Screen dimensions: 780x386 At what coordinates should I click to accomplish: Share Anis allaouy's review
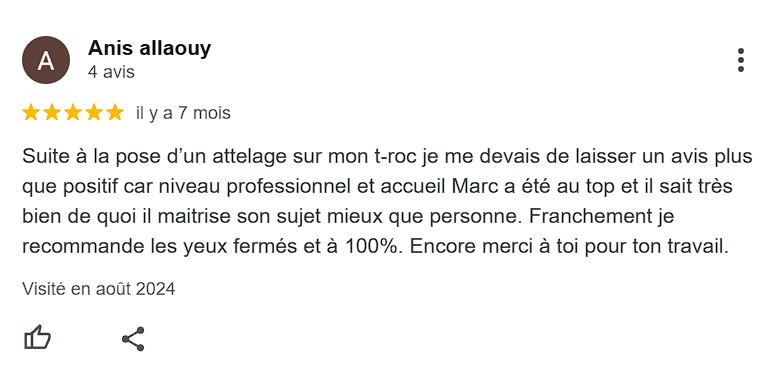click(x=133, y=339)
